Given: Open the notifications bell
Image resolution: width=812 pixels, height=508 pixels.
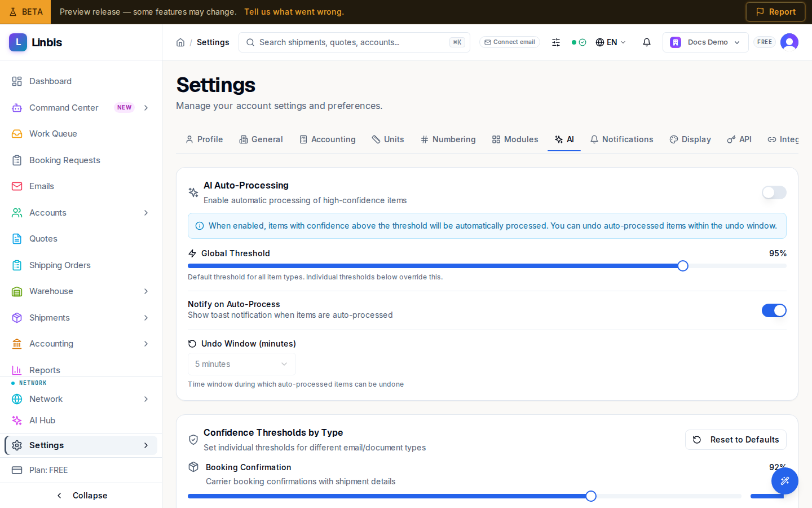Looking at the screenshot, I should 647,42.
